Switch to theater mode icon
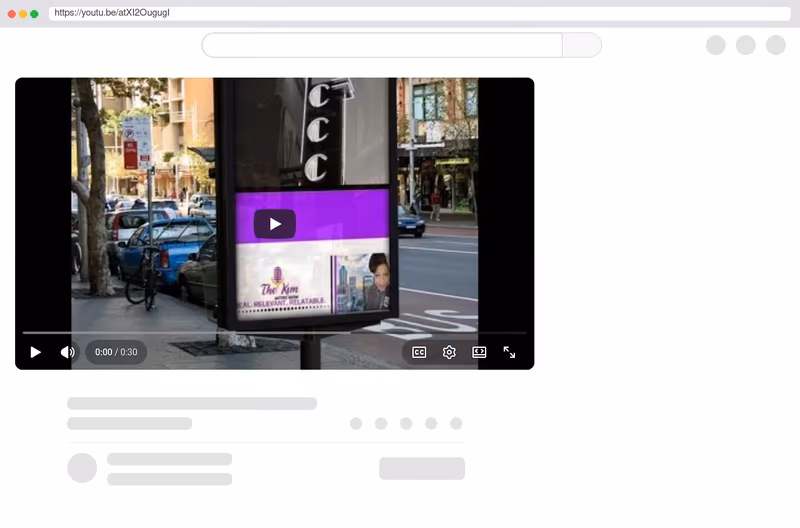This screenshot has width=800, height=528. coord(479,353)
